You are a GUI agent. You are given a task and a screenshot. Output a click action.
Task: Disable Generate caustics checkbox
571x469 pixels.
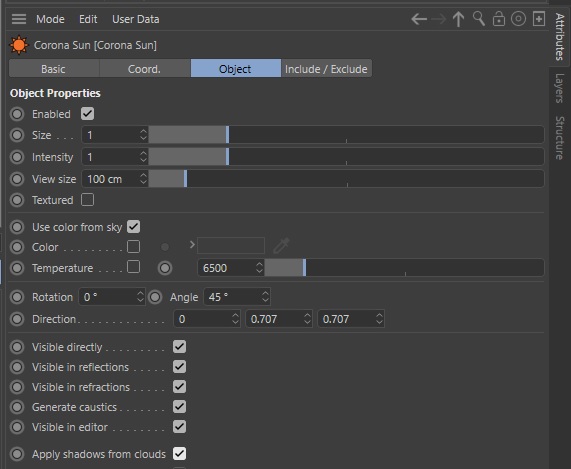(x=180, y=407)
